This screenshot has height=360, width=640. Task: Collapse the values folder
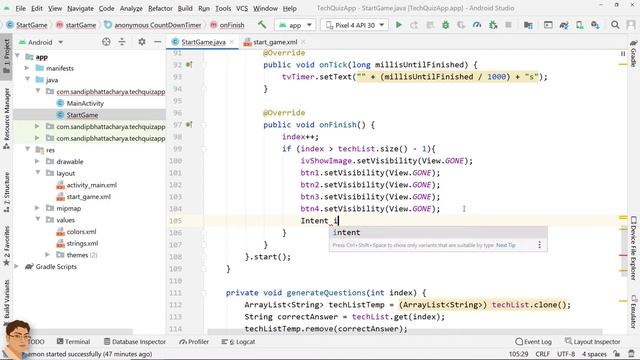click(x=37, y=219)
